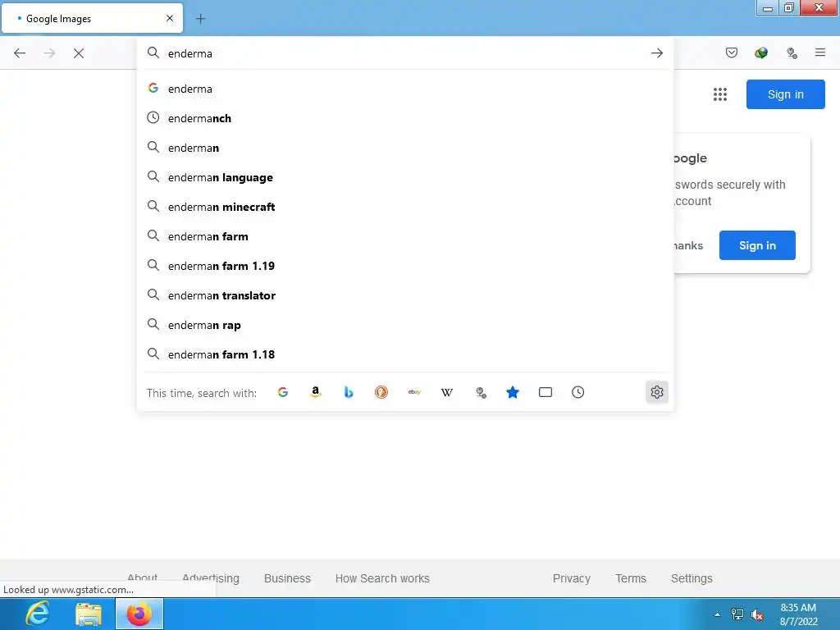Search this time with Wikipedia
The image size is (840, 630).
pos(447,392)
